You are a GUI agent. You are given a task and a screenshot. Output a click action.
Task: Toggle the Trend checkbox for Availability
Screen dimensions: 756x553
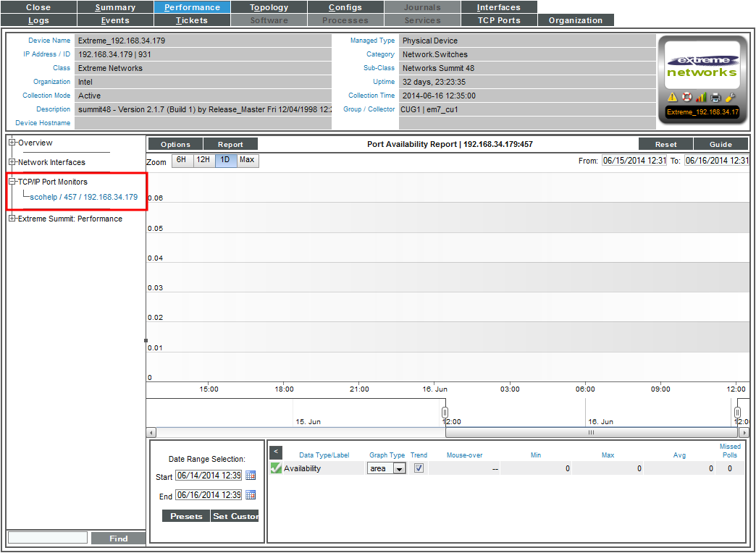tap(419, 468)
